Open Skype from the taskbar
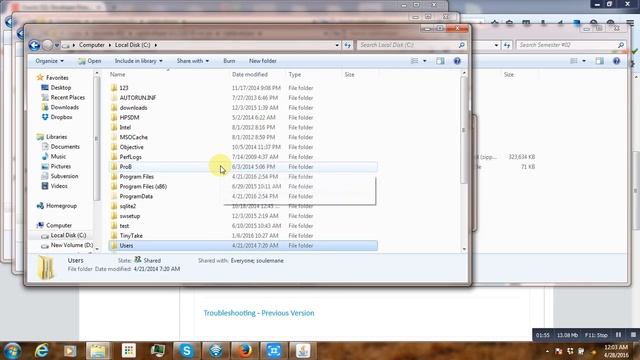This screenshot has height=360, width=640. (x=187, y=351)
